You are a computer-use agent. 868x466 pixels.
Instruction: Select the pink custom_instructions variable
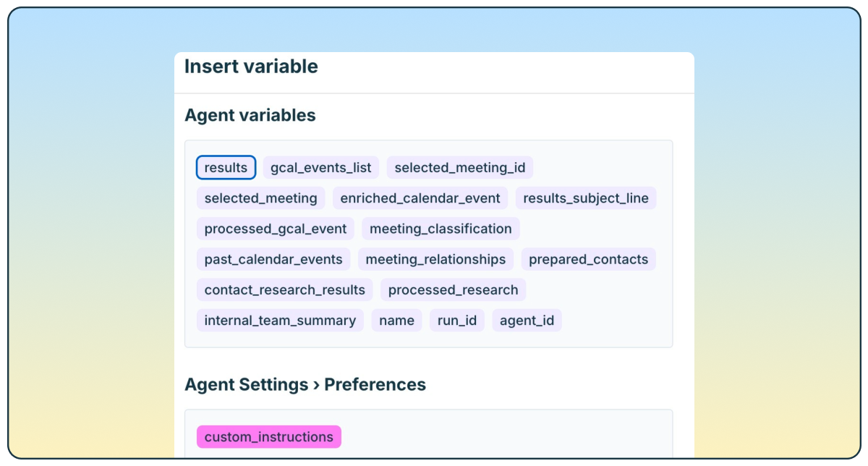pos(268,437)
